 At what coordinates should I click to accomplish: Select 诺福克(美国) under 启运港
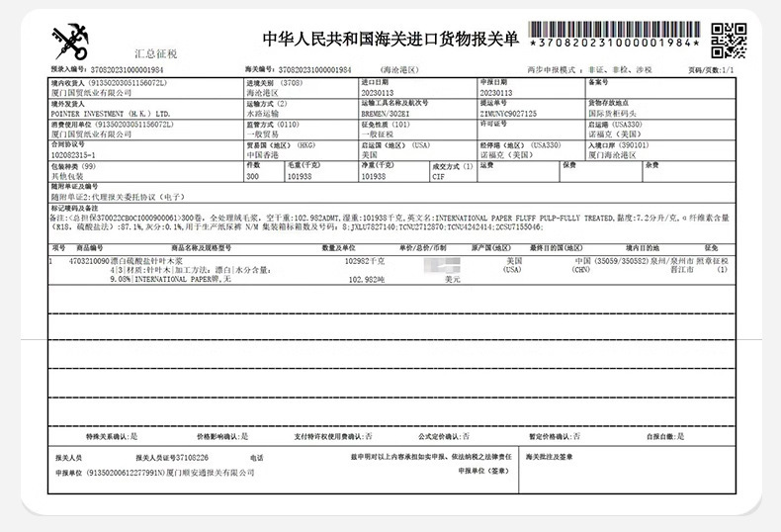click(x=615, y=134)
